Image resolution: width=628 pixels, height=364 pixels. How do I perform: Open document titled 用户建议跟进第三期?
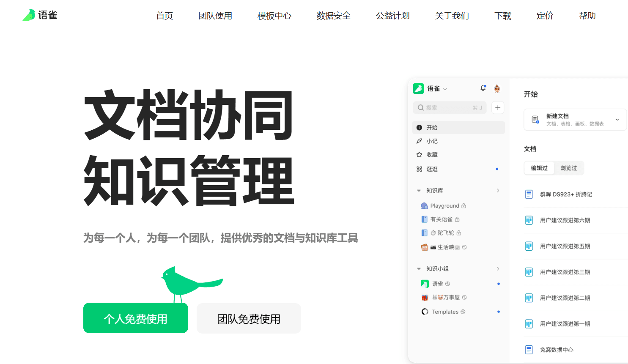coord(565,272)
